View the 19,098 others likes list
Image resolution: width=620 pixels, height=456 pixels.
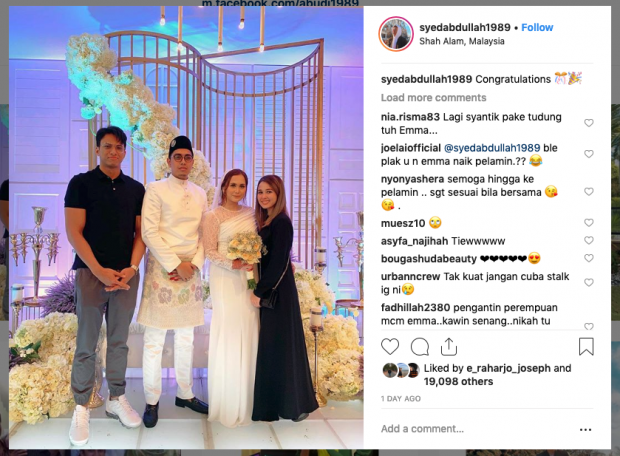coord(458,382)
